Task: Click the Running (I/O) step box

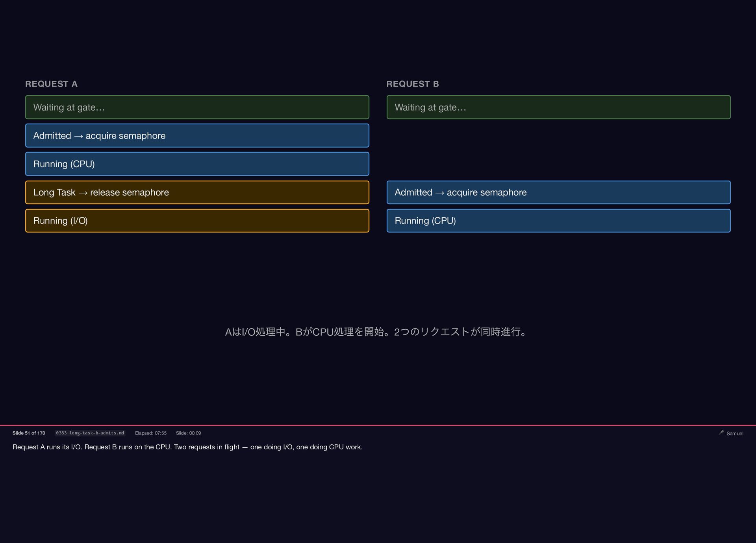Action: point(197,221)
